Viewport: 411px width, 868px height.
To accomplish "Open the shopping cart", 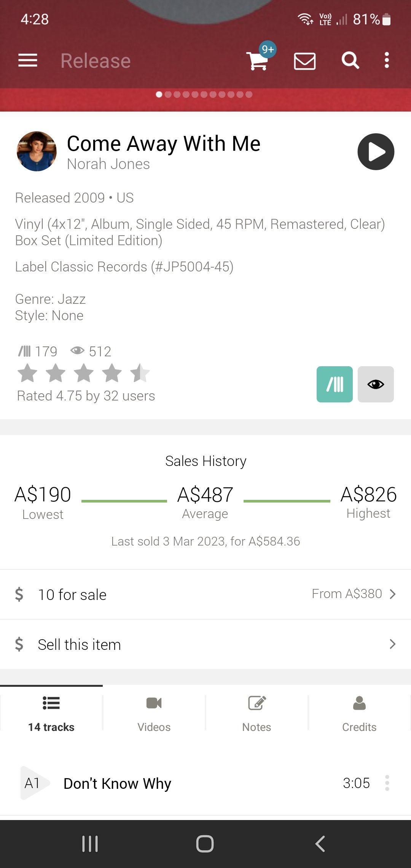I will click(258, 61).
